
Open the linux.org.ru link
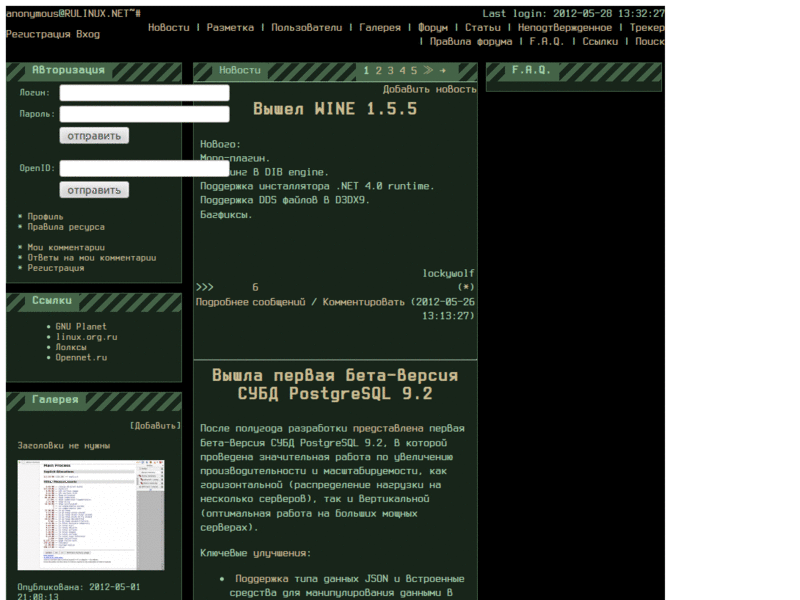[86, 337]
